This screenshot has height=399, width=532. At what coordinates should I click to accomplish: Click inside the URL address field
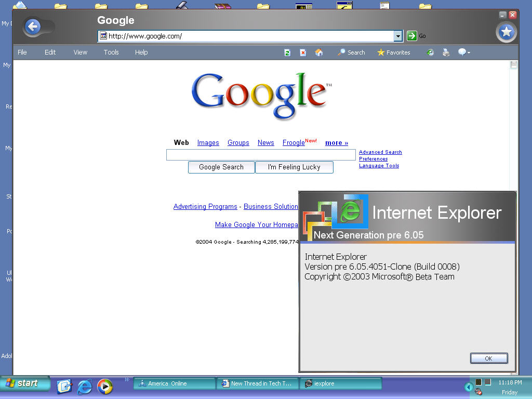tap(250, 36)
